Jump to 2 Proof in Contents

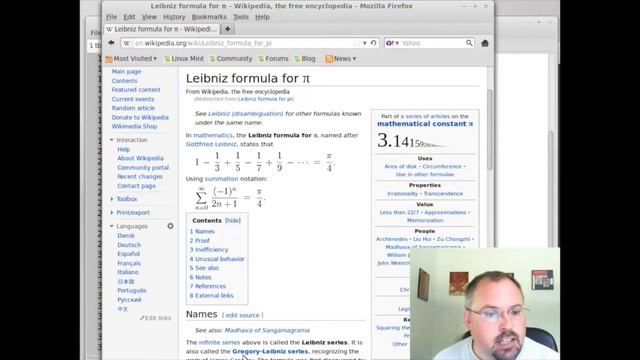tap(199, 240)
